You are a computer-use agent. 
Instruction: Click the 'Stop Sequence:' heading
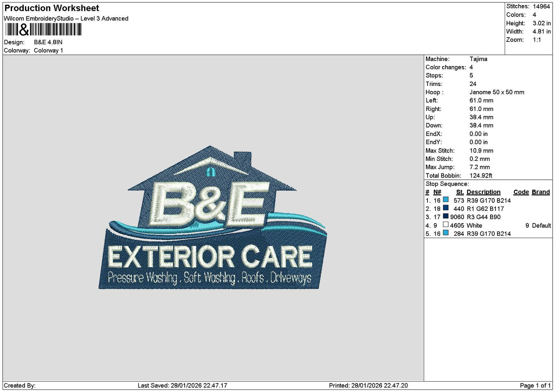click(x=447, y=184)
